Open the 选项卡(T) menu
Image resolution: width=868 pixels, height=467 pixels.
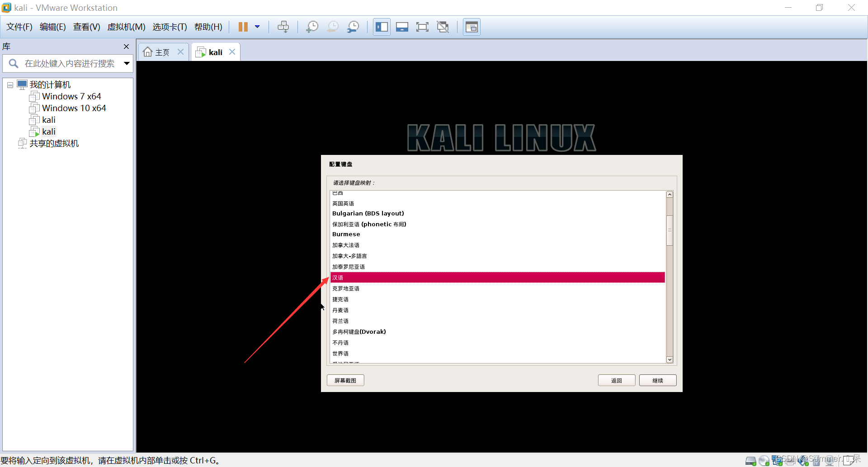(x=170, y=27)
